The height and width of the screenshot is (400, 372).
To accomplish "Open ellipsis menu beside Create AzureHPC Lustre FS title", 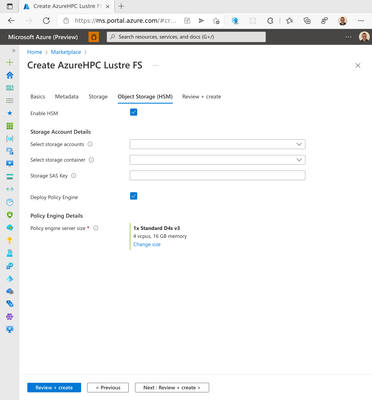I will [x=155, y=65].
